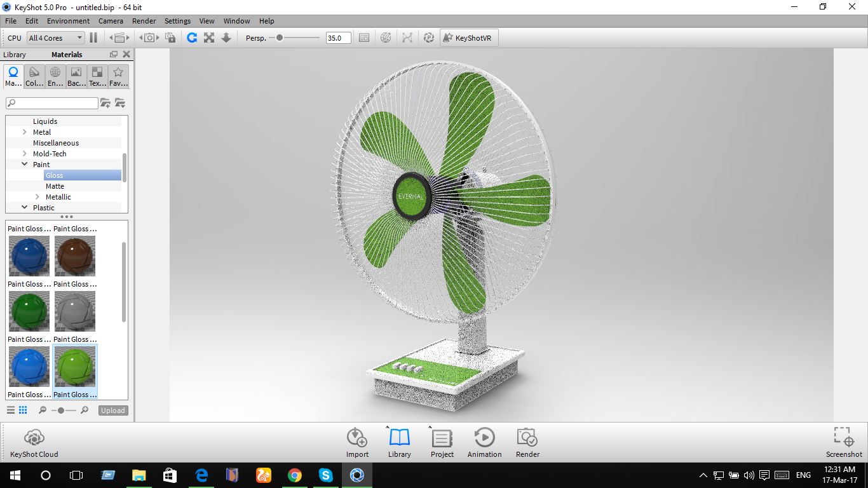This screenshot has width=868, height=488.
Task: Select the brown Paint Gloss material thumbnail
Action: click(x=75, y=256)
